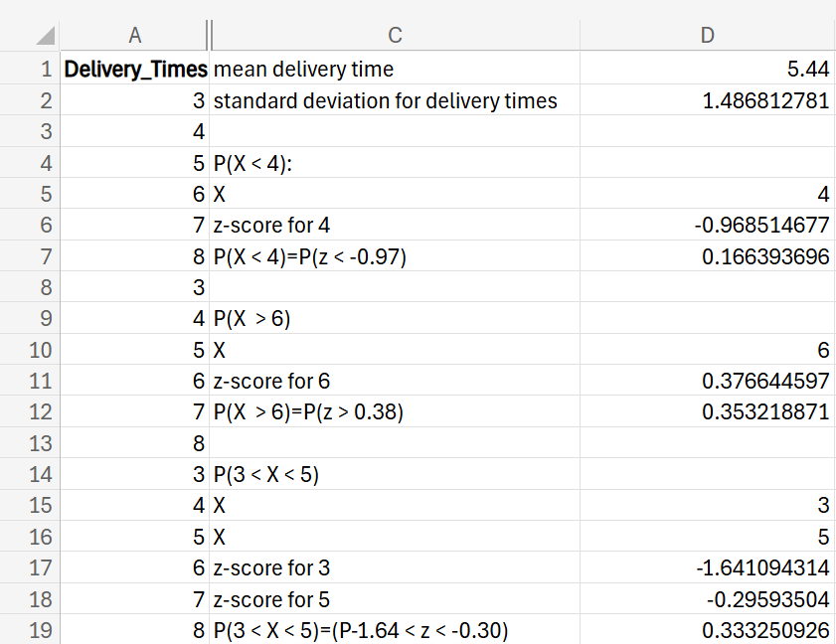
Task: Select column D header
Action: pyautogui.click(x=707, y=36)
